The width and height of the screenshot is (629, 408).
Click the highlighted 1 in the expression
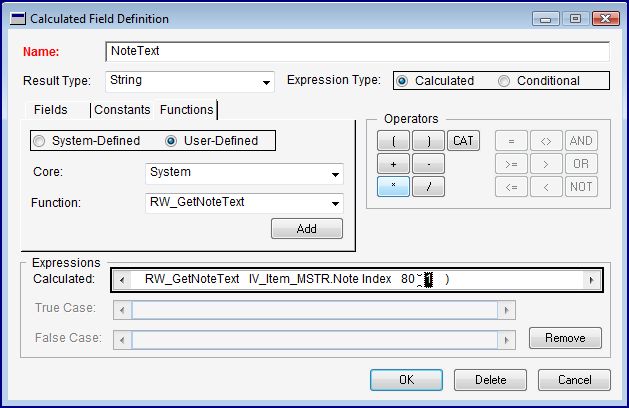(x=428, y=280)
